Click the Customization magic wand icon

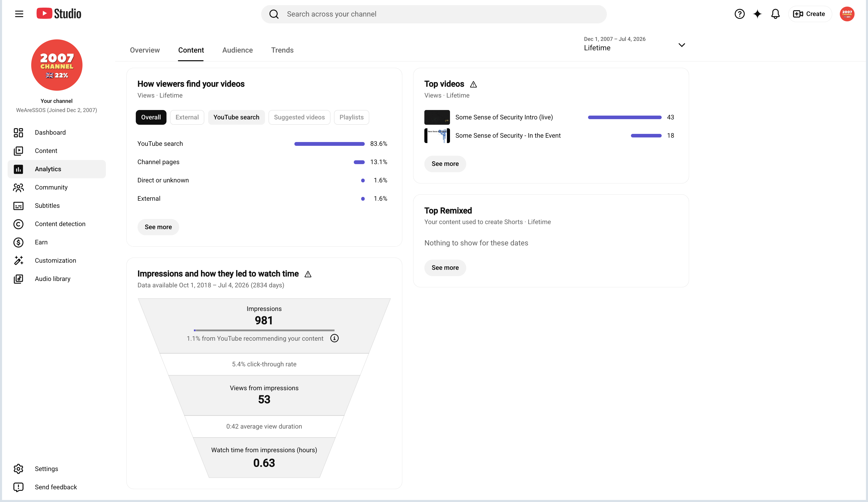pos(18,260)
